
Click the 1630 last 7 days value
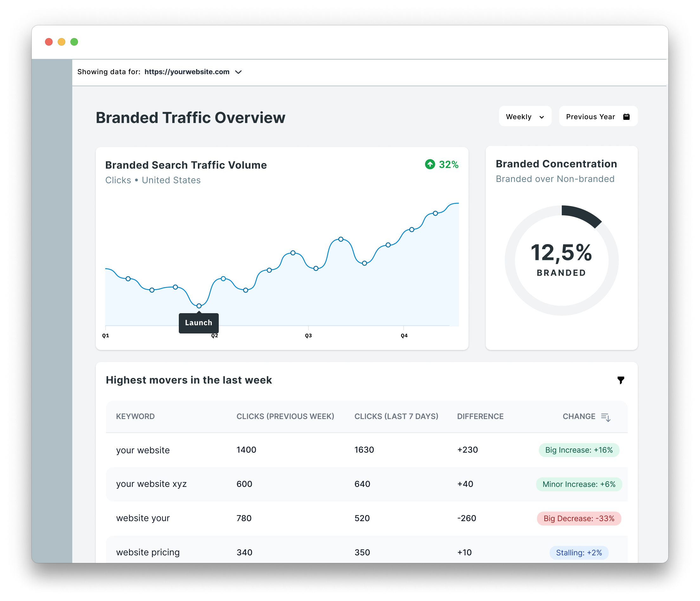(x=364, y=450)
